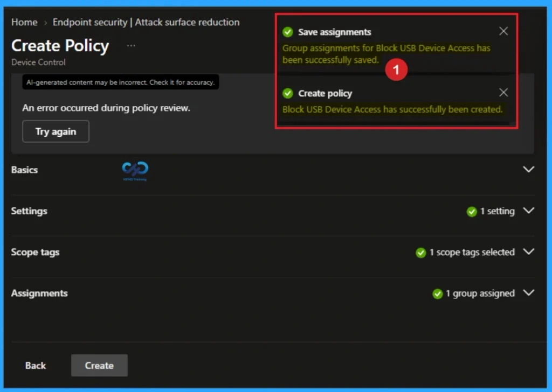Go Back to the previous step
552x392 pixels.
pyautogui.click(x=35, y=366)
